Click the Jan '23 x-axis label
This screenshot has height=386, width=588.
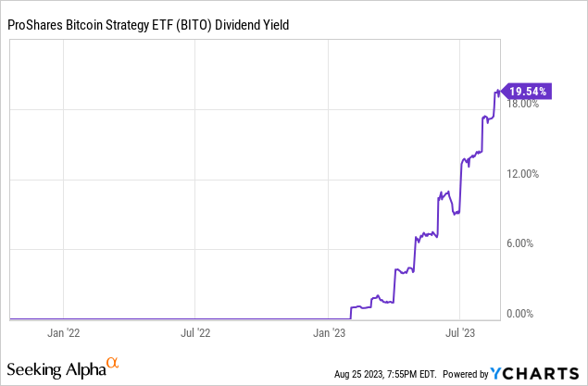click(330, 330)
